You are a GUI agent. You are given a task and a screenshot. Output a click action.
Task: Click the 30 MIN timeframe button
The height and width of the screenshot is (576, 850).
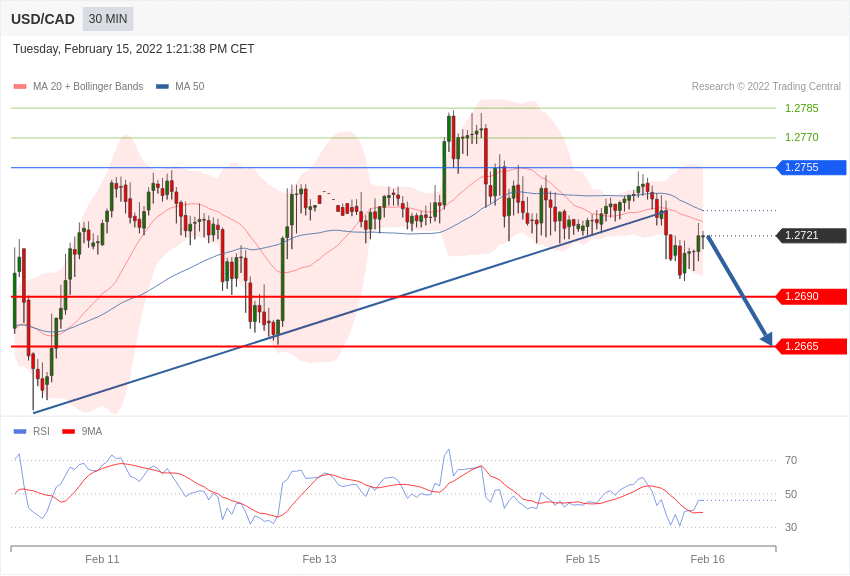[108, 19]
